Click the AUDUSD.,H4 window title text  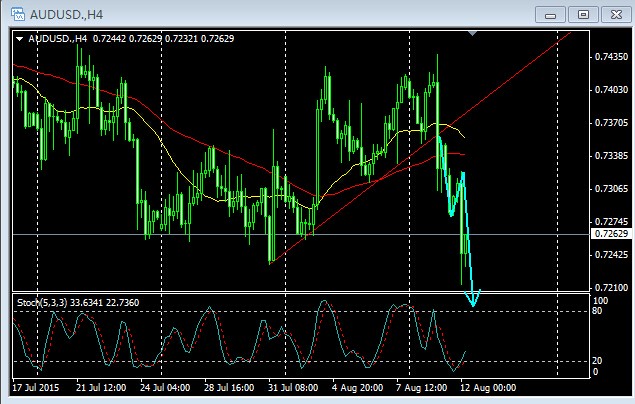point(66,15)
